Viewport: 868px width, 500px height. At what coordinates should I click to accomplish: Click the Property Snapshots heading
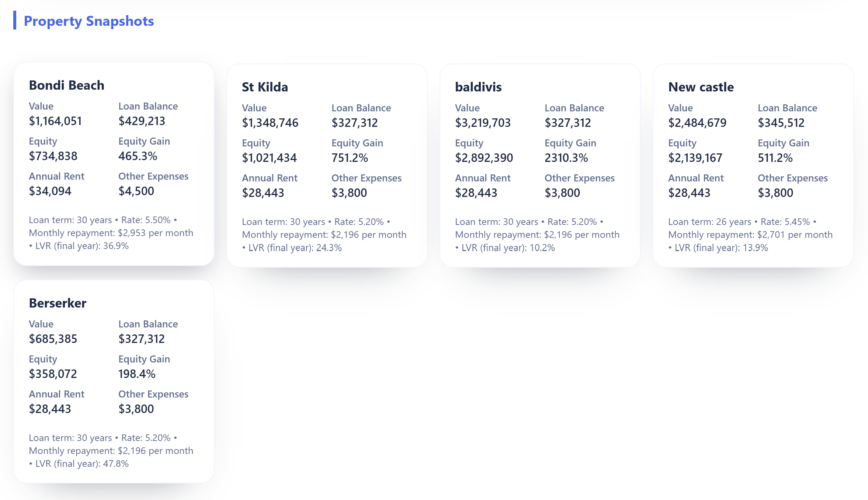(x=89, y=21)
